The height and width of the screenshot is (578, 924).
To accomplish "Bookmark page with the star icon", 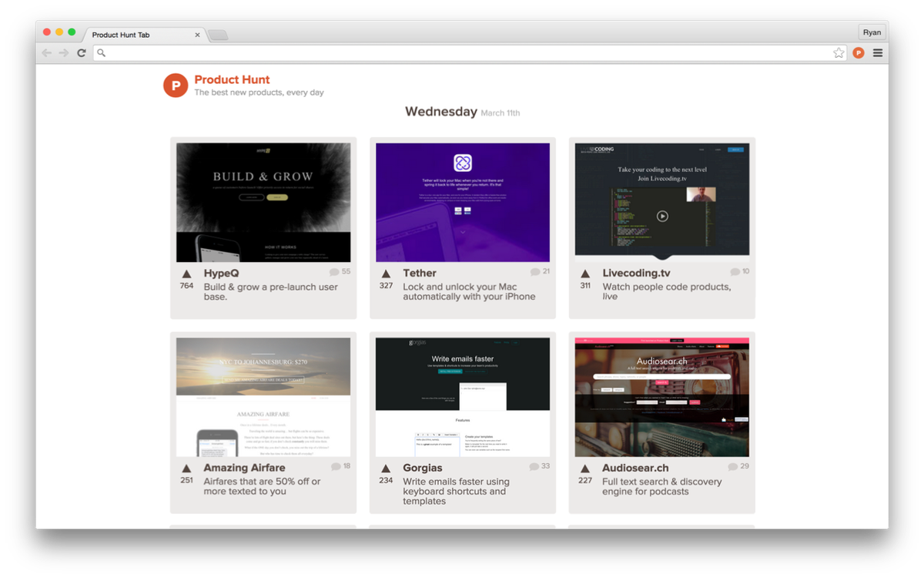I will pos(839,53).
